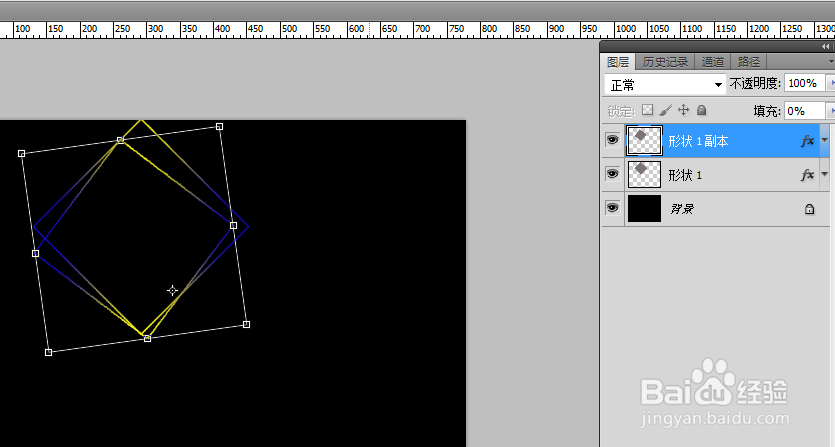The width and height of the screenshot is (835, 447).
Task: Switch to the 图层 tab
Action: [x=618, y=62]
